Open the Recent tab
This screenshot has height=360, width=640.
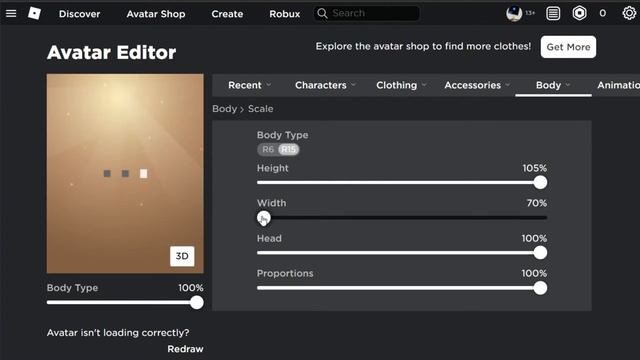(x=245, y=85)
